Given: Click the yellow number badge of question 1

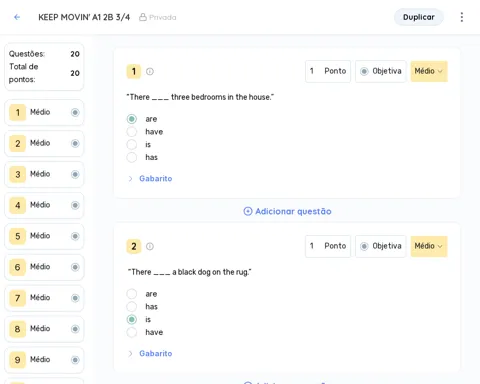Looking at the screenshot, I should pyautogui.click(x=134, y=71).
